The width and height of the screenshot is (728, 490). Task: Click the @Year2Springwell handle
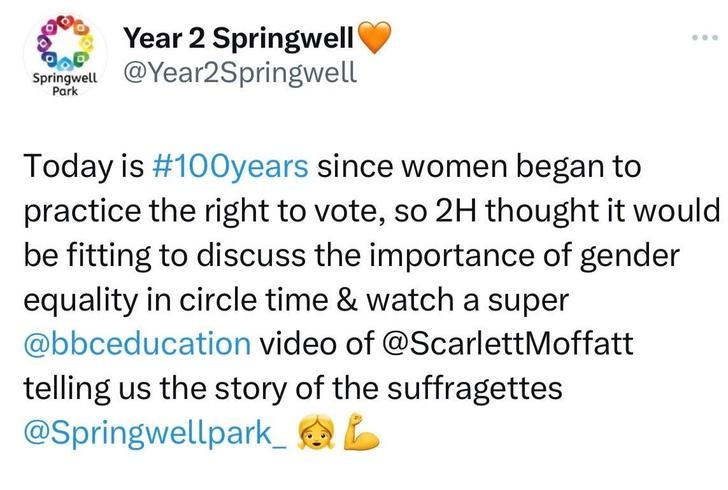(x=238, y=74)
